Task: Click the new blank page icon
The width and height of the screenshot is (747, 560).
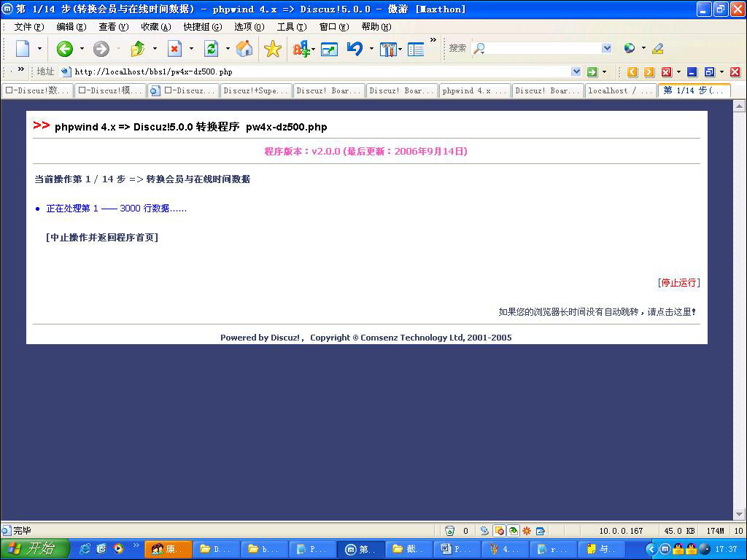Action: coord(23,48)
